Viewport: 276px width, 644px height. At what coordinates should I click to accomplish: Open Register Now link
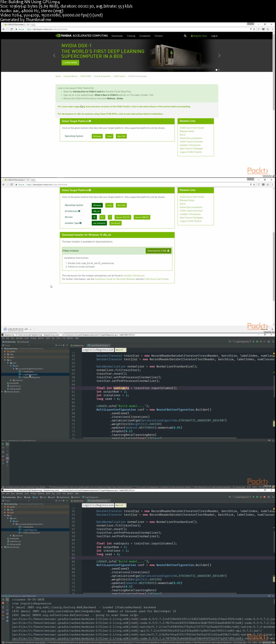[x=199, y=36]
